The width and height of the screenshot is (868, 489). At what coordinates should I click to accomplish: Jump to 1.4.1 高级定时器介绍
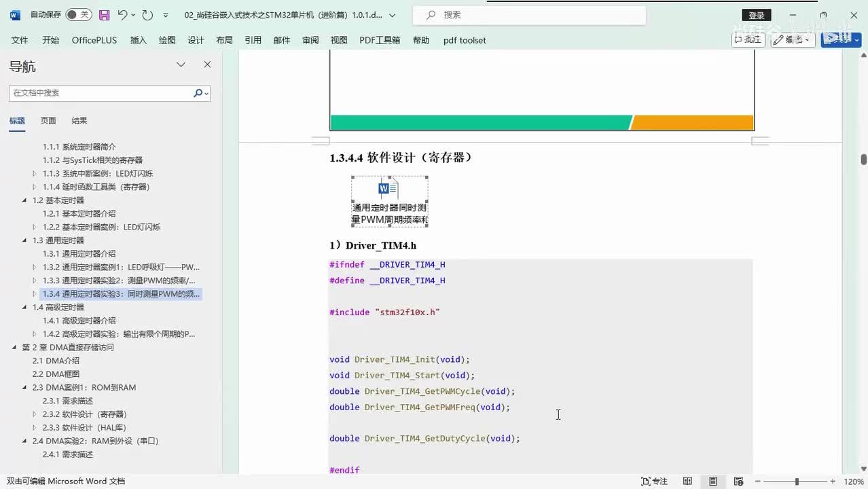pyautogui.click(x=79, y=321)
